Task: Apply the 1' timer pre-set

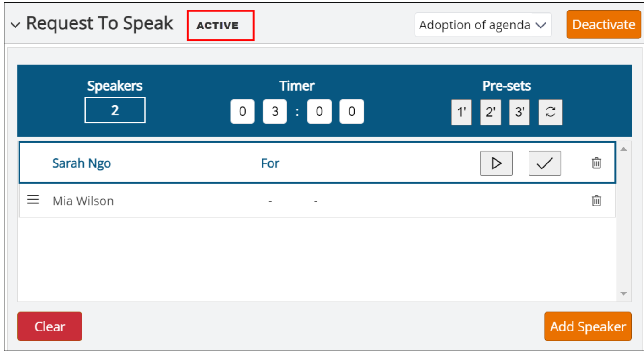Action: (461, 112)
